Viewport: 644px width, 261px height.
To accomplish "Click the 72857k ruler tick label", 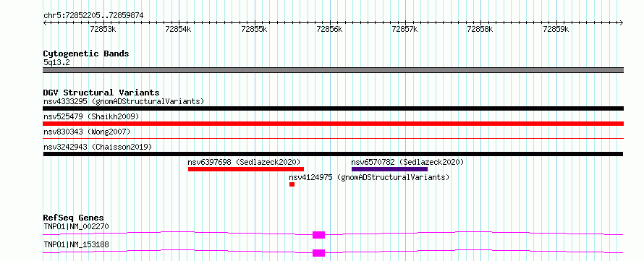I will click(x=405, y=29).
